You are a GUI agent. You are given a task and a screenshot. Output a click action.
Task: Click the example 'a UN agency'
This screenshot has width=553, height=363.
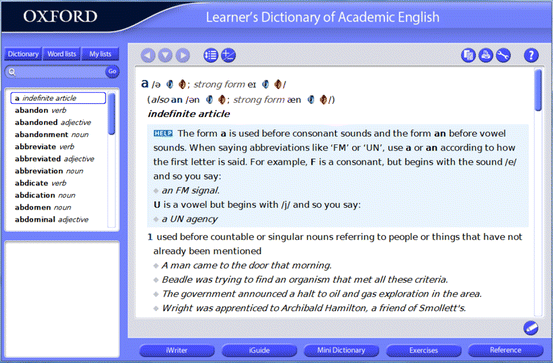coord(190,219)
